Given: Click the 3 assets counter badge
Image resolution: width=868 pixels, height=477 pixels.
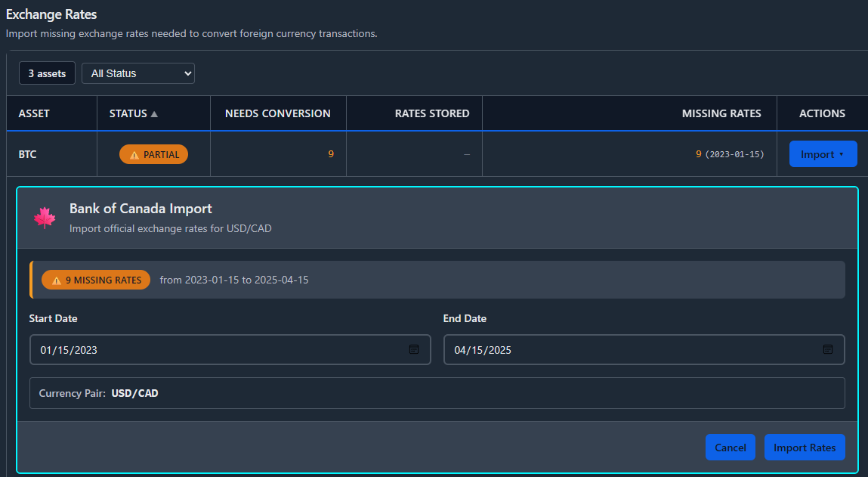Looking at the screenshot, I should [47, 73].
